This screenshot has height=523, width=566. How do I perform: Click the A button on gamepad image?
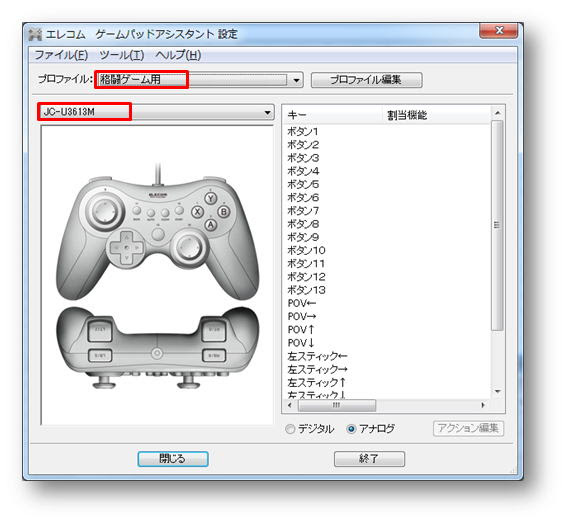point(211,225)
